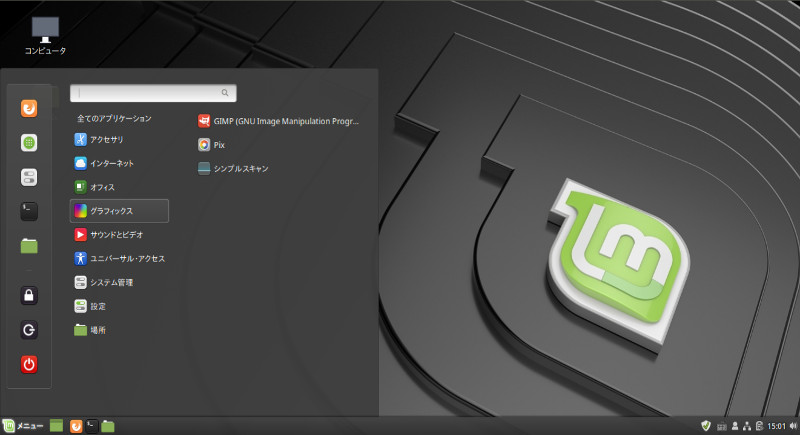The image size is (800, 435).
Task: Click the magnifier icon in the search box
Action: (225, 93)
